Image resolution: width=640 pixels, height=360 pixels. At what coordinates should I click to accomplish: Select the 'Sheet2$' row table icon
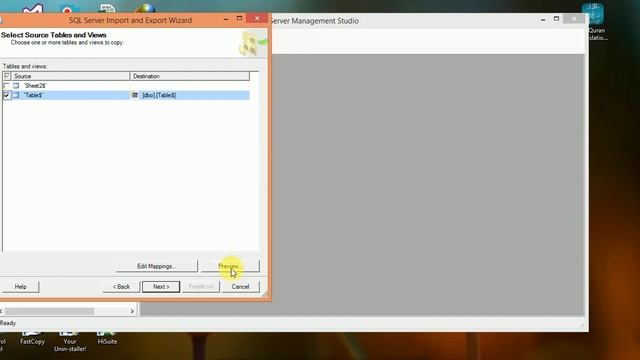(16, 86)
